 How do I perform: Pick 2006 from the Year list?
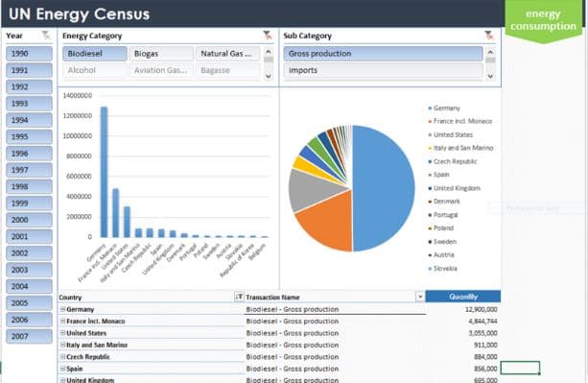tap(29, 320)
